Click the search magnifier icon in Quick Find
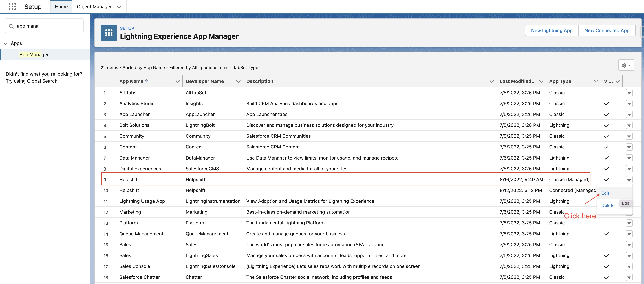 pos(11,26)
